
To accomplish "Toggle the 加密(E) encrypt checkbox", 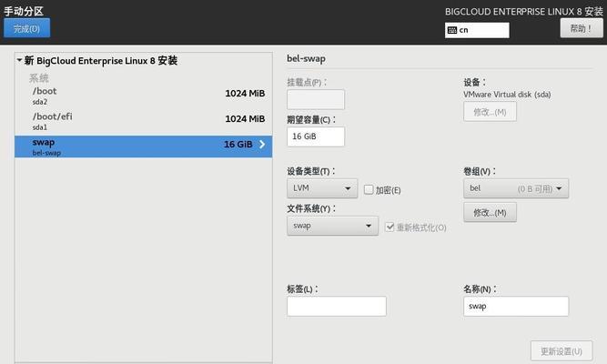I will [x=369, y=189].
